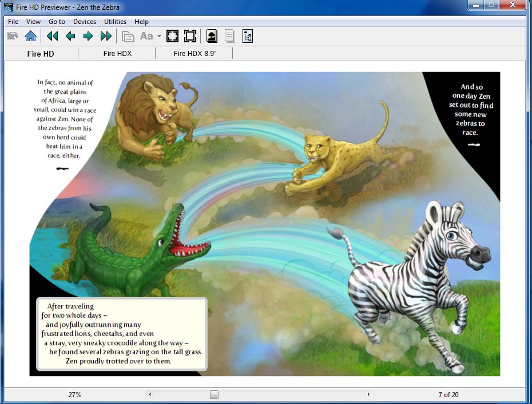Go to next page with right arrow
This screenshot has width=532, height=404.
point(88,37)
